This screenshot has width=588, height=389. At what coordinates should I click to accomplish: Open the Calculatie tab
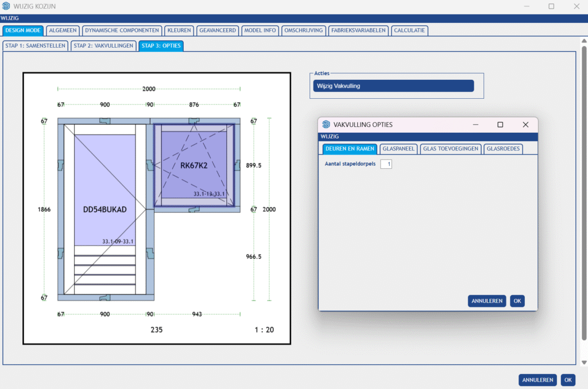409,30
